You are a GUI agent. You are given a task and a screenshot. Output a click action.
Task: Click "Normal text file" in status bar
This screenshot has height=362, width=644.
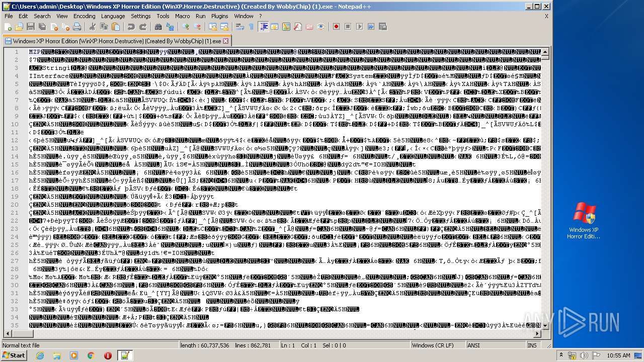pyautogui.click(x=90, y=345)
